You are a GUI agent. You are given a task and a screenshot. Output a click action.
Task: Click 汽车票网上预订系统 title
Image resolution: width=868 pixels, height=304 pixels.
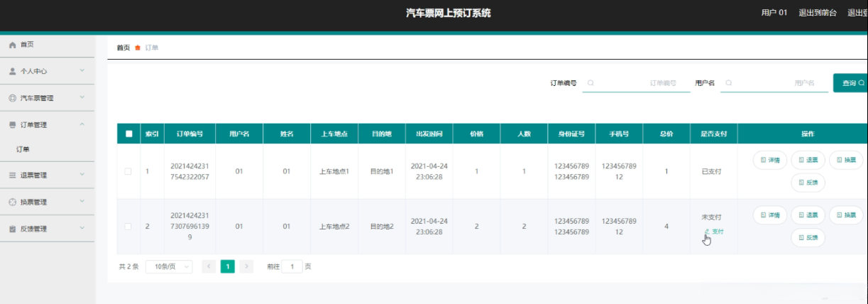click(448, 13)
